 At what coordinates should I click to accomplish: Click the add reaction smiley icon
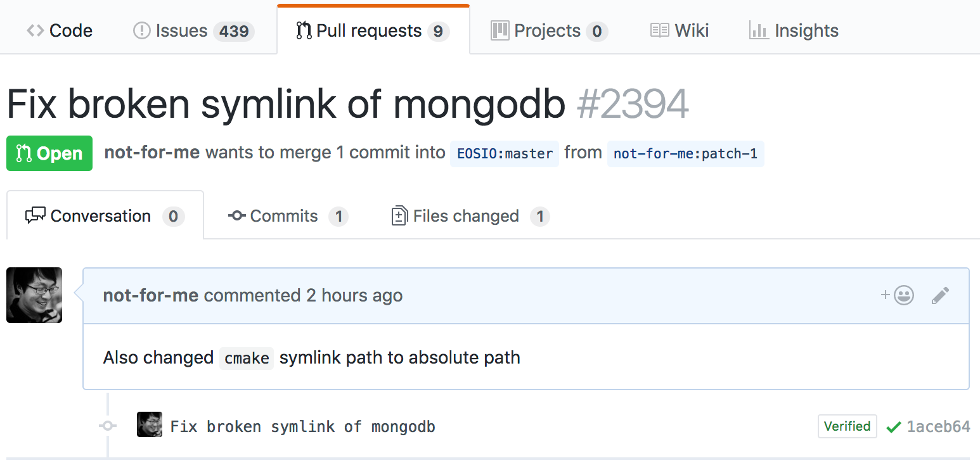point(898,295)
